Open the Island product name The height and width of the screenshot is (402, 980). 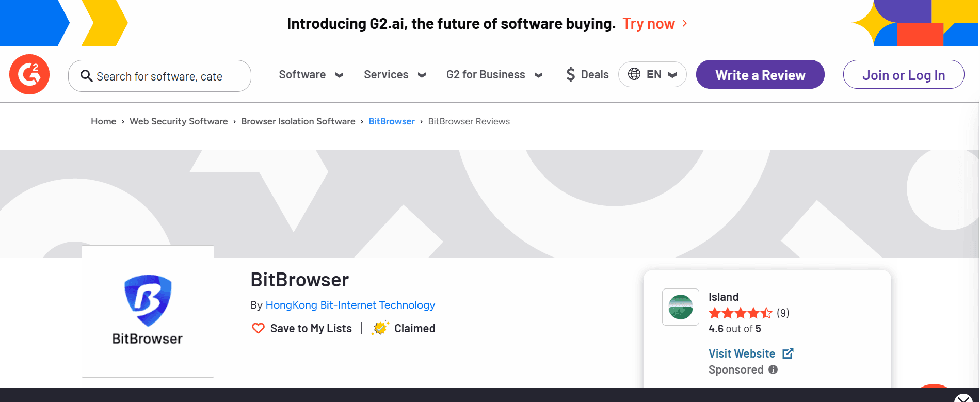pyautogui.click(x=724, y=297)
